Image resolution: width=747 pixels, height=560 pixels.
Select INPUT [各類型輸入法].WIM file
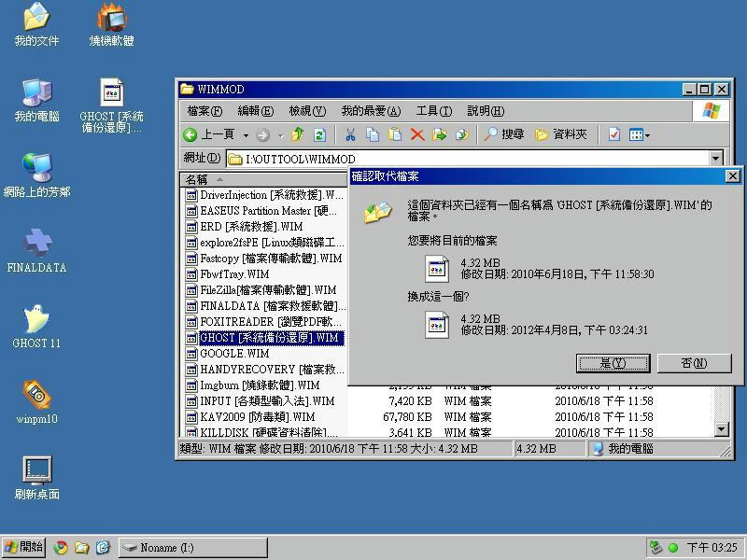click(261, 401)
